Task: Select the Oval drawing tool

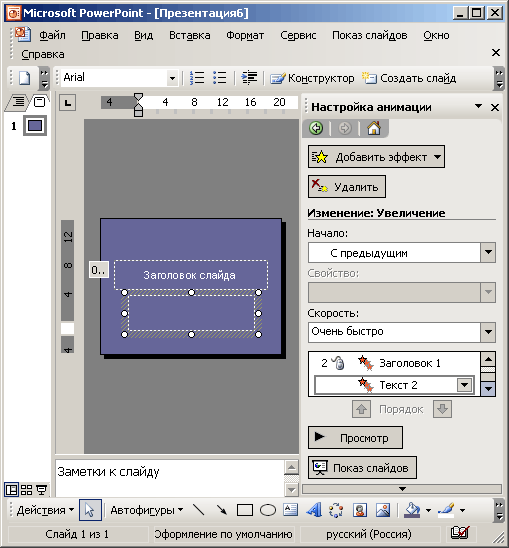Action: click(268, 510)
